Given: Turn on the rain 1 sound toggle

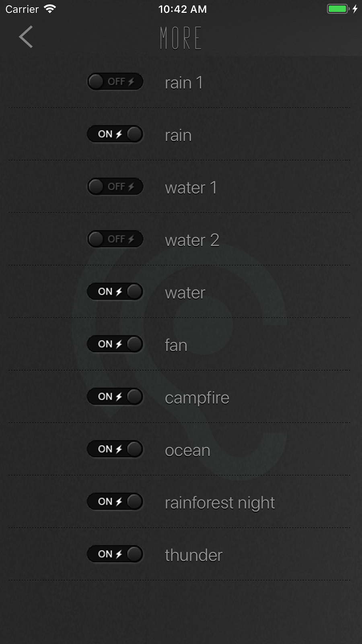Looking at the screenshot, I should (x=115, y=82).
